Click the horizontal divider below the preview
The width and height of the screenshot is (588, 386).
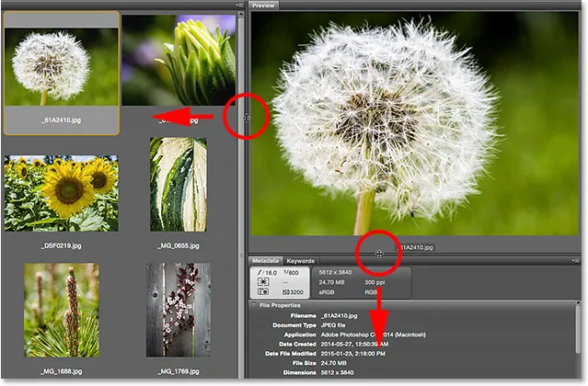tap(378, 253)
